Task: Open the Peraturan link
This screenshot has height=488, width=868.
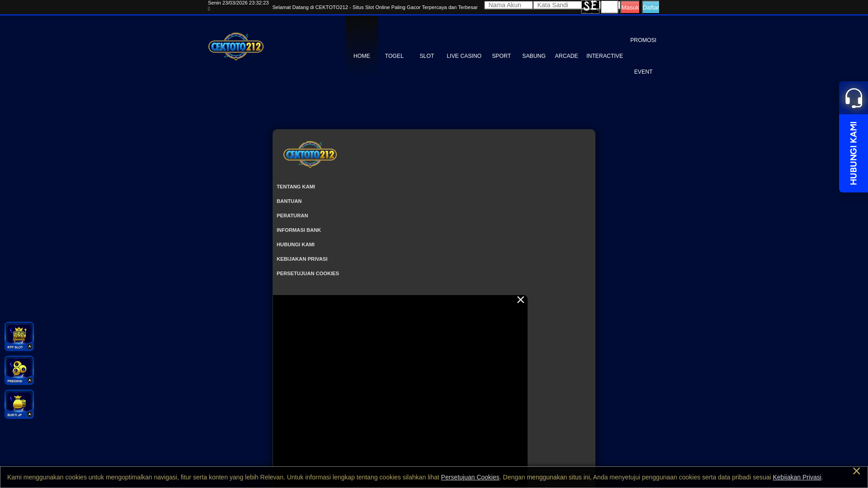Action: [x=292, y=216]
